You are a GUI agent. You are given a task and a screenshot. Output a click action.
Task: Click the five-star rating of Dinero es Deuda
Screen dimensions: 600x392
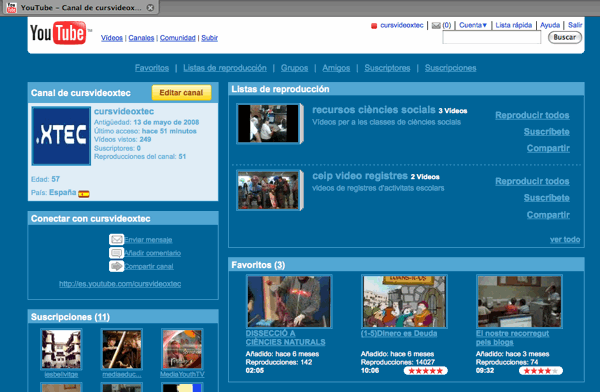426,371
